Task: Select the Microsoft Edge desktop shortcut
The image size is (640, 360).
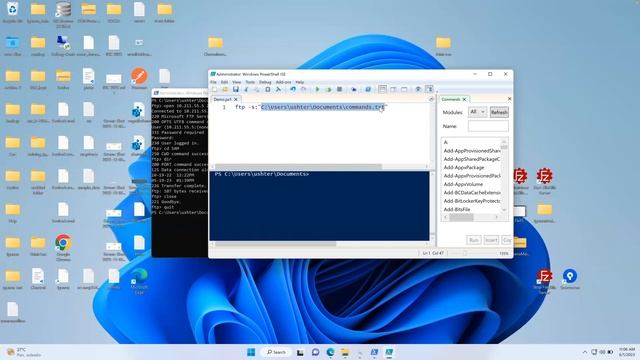Action: [x=139, y=281]
